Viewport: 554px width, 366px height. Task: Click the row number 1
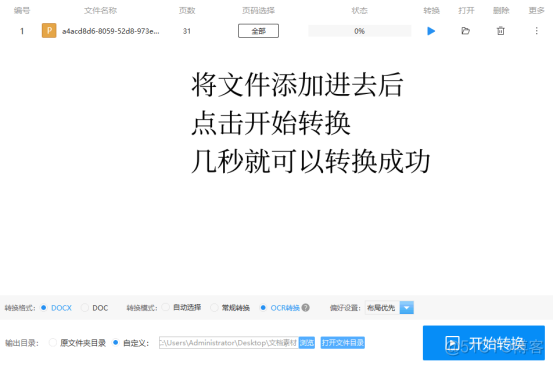click(x=22, y=31)
